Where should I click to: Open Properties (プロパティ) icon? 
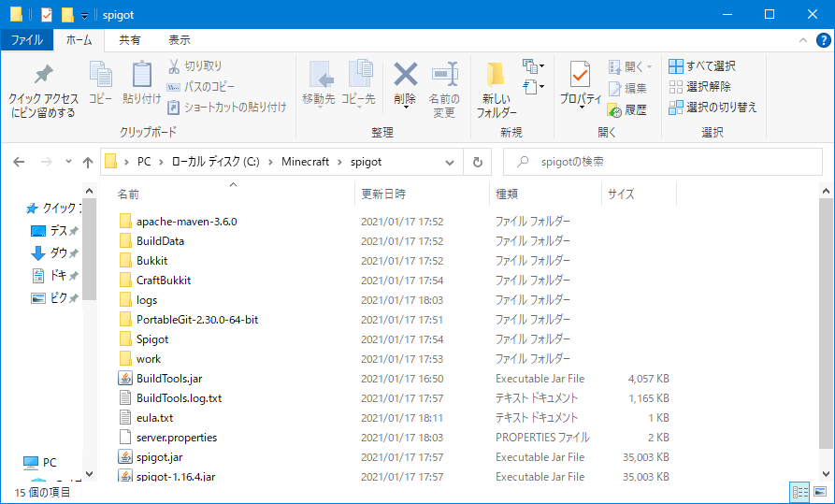[x=580, y=75]
